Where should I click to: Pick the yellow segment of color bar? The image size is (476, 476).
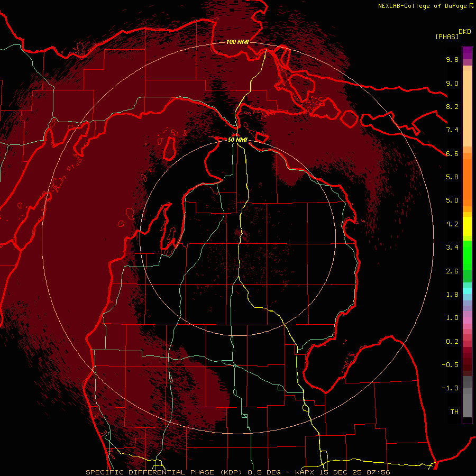tap(467, 226)
